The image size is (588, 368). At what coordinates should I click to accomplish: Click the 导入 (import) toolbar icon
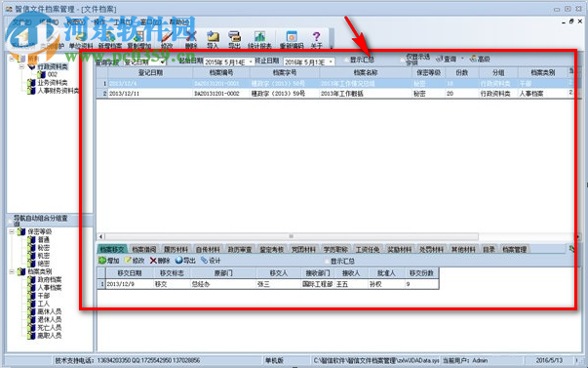[213, 36]
